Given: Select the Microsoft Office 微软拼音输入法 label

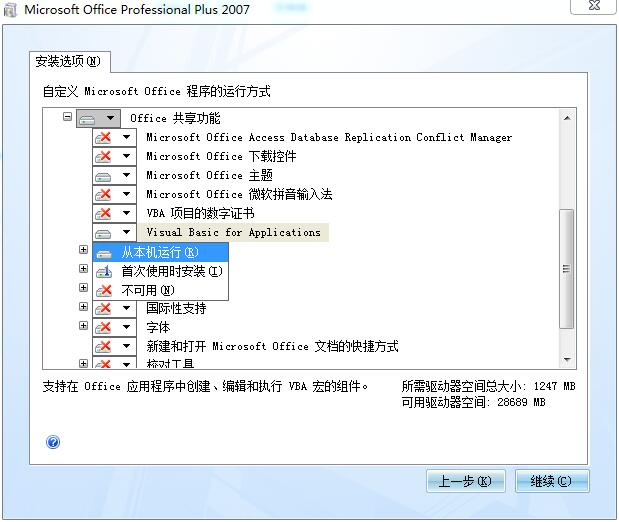Looking at the screenshot, I should 239,194.
